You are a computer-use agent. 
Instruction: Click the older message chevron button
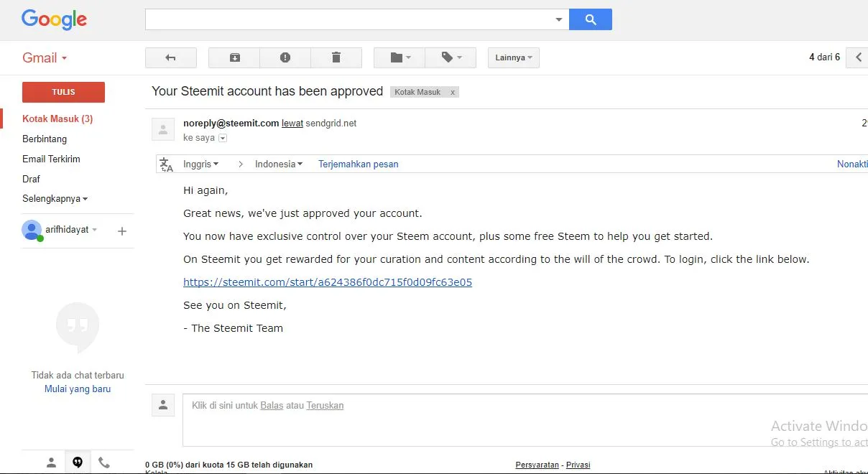857,57
